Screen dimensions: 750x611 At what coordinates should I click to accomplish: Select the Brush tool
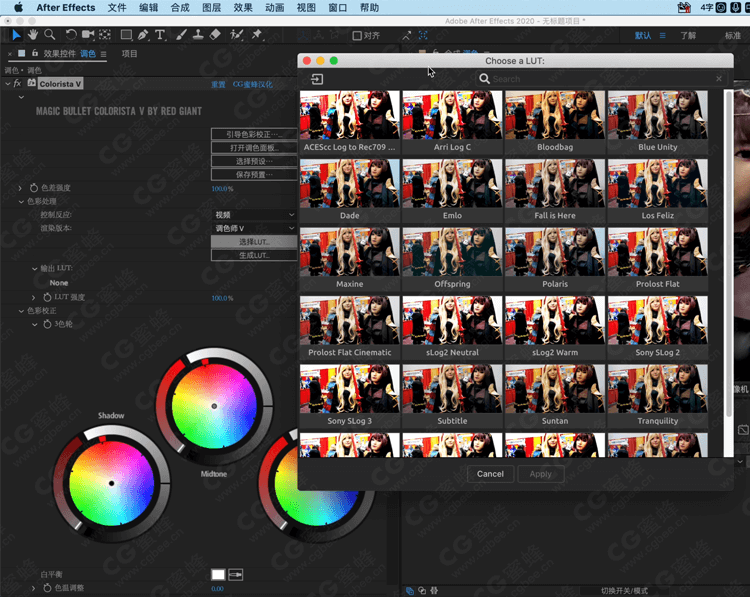pyautogui.click(x=181, y=34)
